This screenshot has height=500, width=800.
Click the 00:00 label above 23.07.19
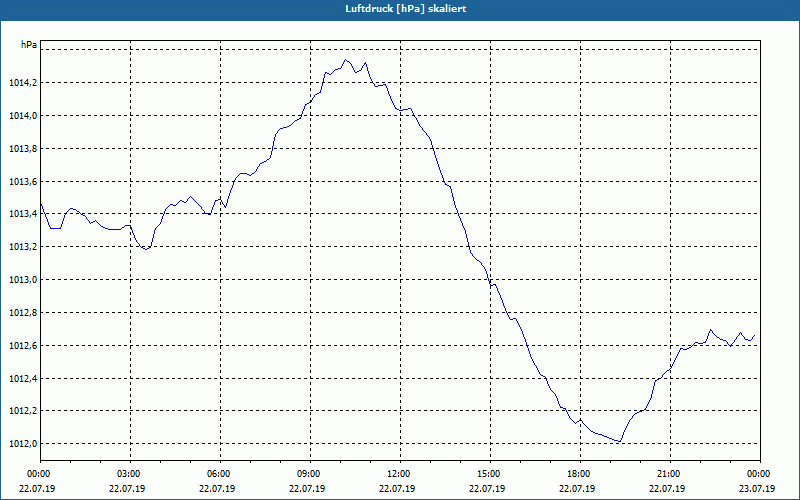tap(760, 474)
